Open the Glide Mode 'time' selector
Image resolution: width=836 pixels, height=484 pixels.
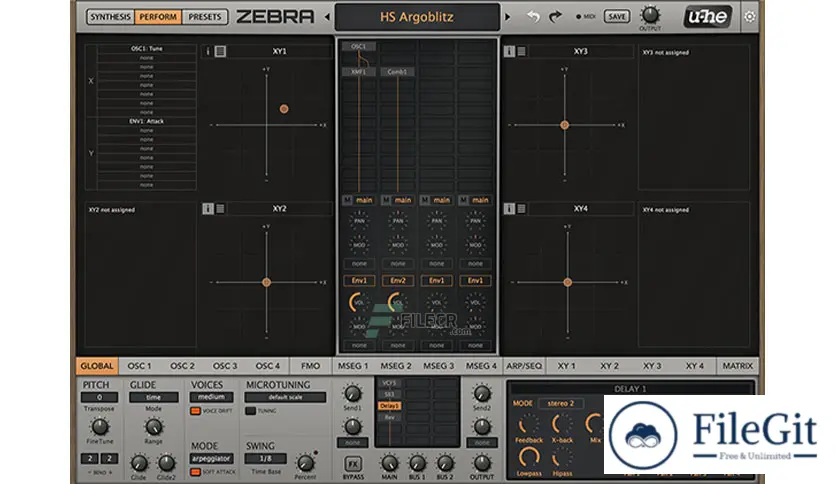click(x=154, y=397)
